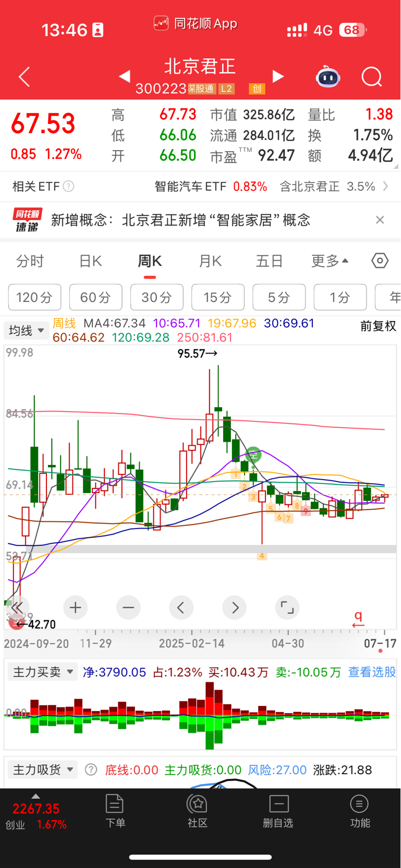
Task: Select the 周K tab
Action: [x=150, y=261]
